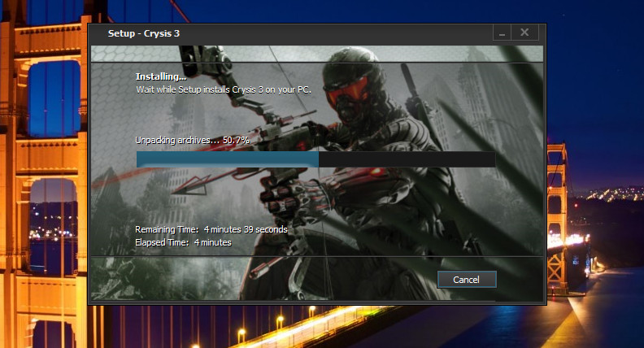The image size is (644, 348).
Task: Click the 'Unpacking archives… 50.7%' status text
Action: tap(192, 140)
